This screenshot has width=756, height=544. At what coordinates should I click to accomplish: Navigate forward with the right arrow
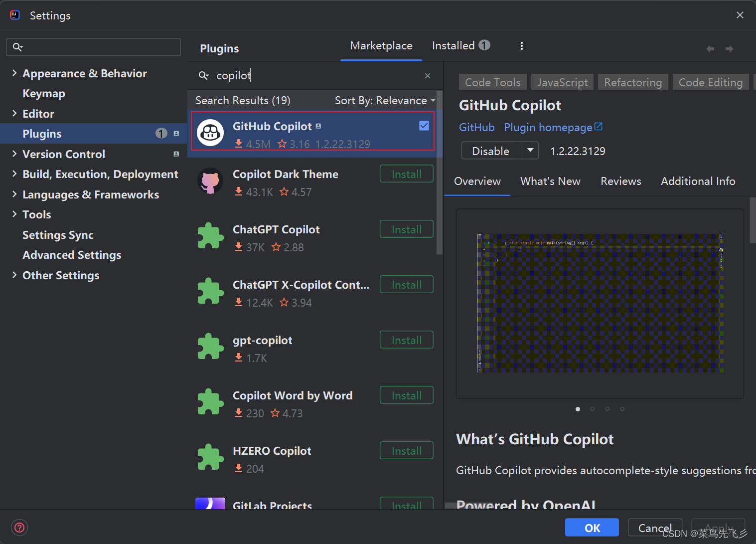click(730, 49)
